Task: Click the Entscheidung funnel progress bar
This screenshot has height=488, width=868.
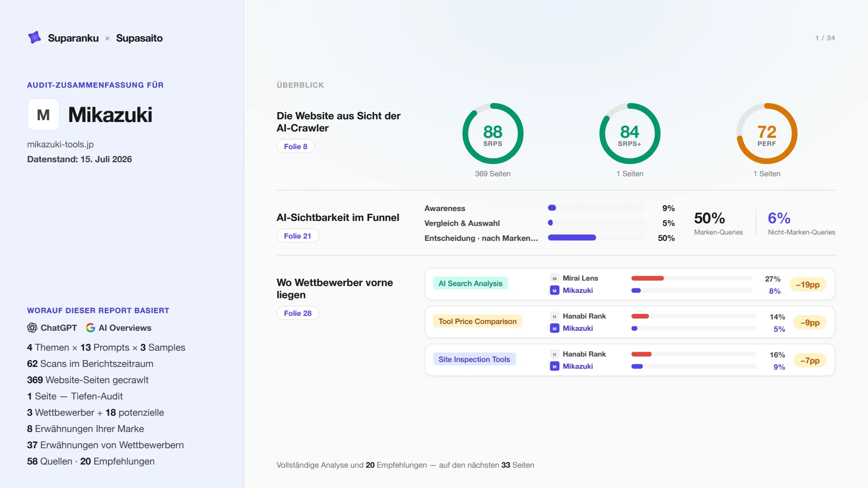Action: [x=596, y=238]
